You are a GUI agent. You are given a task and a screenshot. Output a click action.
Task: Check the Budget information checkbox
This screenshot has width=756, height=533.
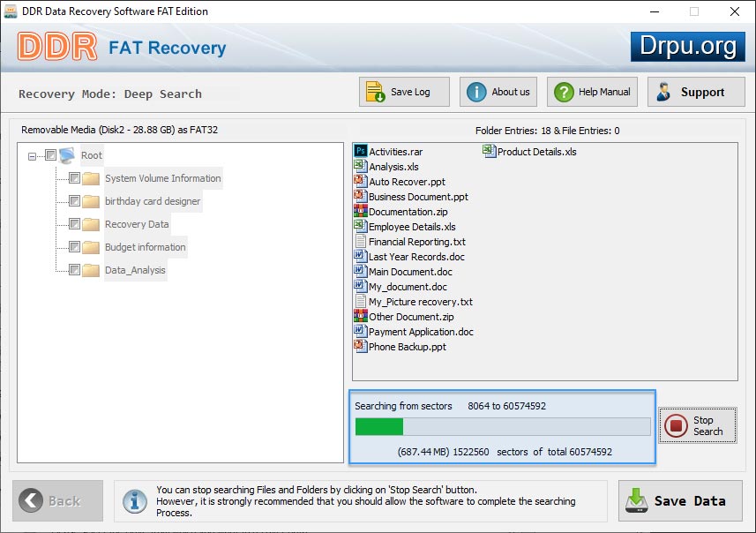[74, 247]
